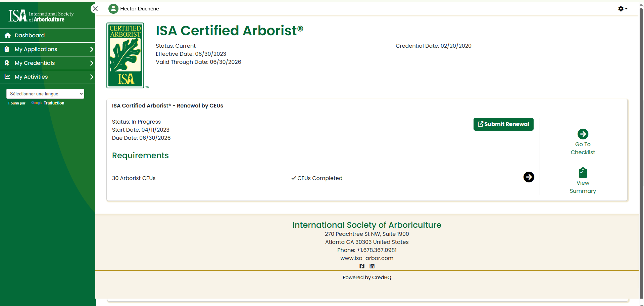Open the language selection dropdown
Screen dimensions: 644x306
45,94
